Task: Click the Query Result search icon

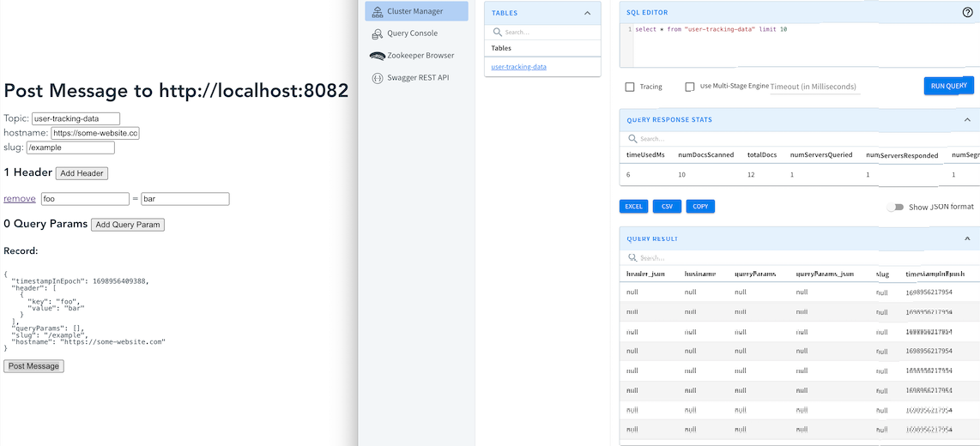Action: pos(632,257)
